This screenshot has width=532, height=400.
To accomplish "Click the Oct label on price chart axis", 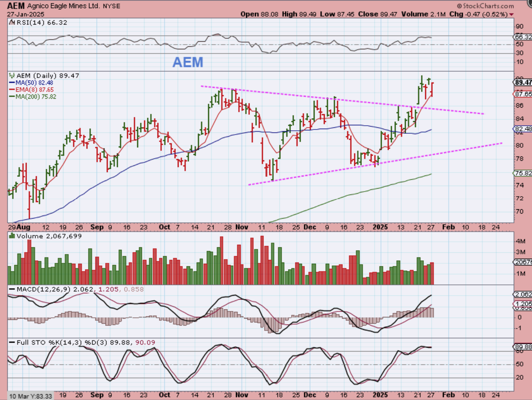I will click(x=164, y=227).
